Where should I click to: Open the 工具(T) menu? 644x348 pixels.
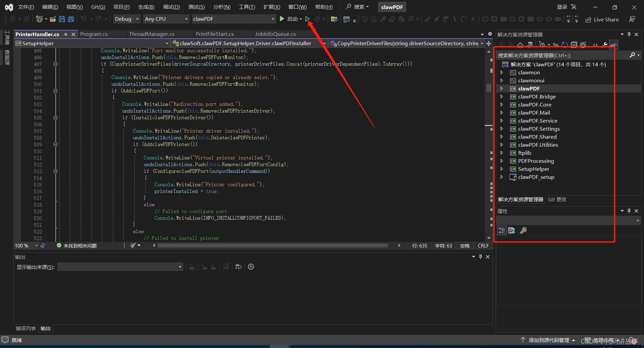tap(247, 7)
